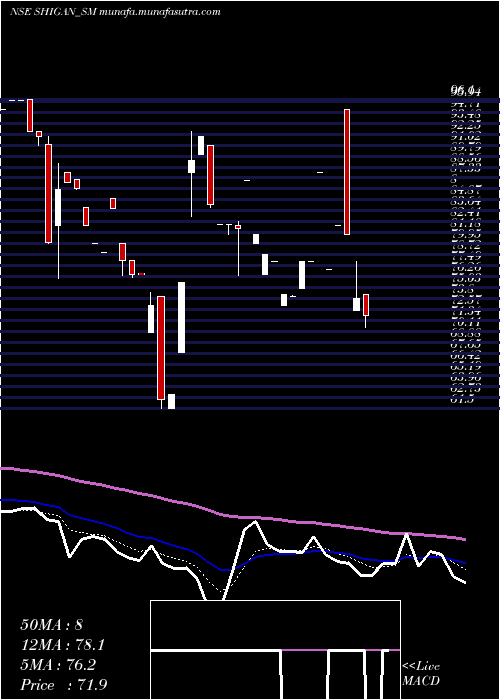This screenshot has width=500, height=700.
Task: Click inside the MACD indicator box
Action: [x=275, y=650]
